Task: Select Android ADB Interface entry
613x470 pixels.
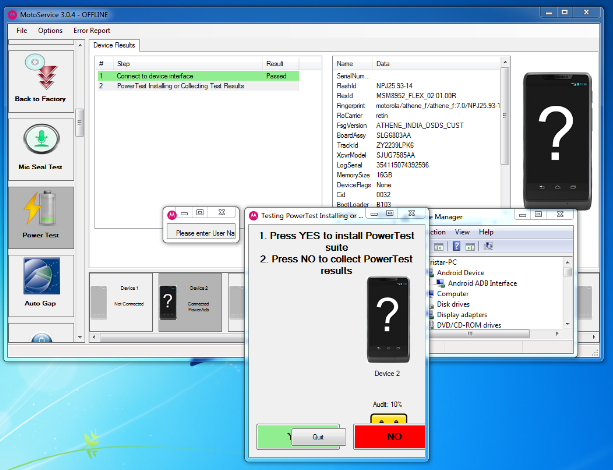Action: (x=482, y=283)
